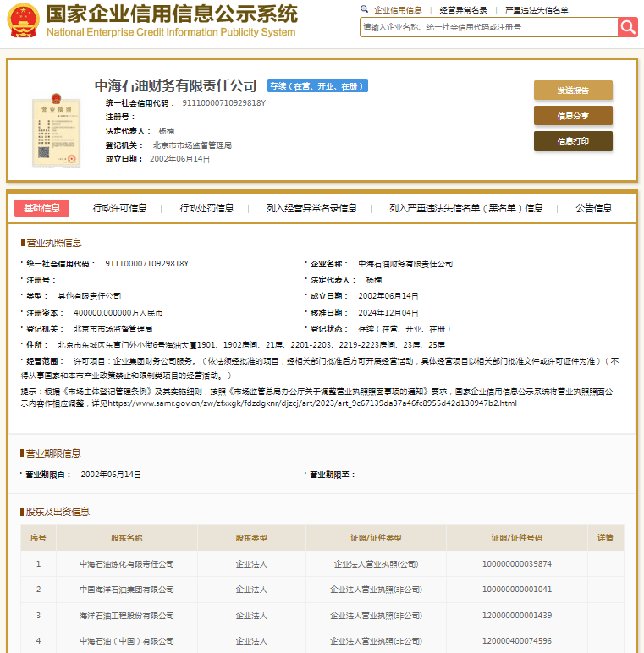Click the 存续（在营、开业、在册）status badge
This screenshot has height=653, width=644.
(x=317, y=86)
